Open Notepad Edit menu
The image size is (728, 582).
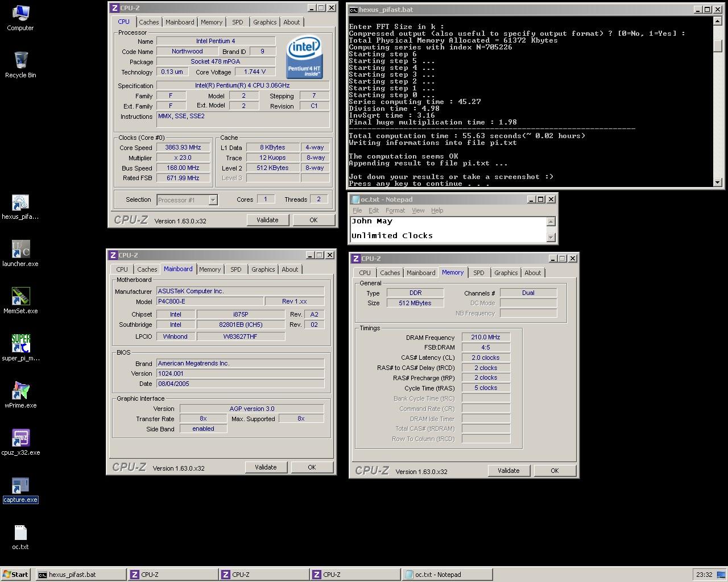(x=374, y=210)
